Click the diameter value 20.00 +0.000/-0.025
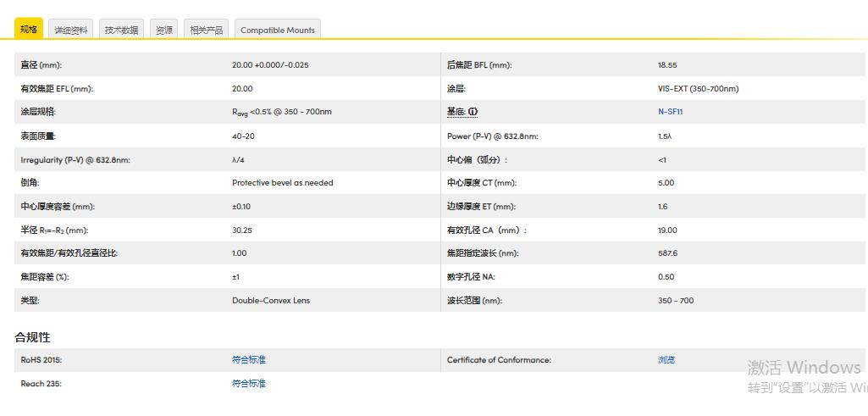This screenshot has height=416, width=868. 270,65
